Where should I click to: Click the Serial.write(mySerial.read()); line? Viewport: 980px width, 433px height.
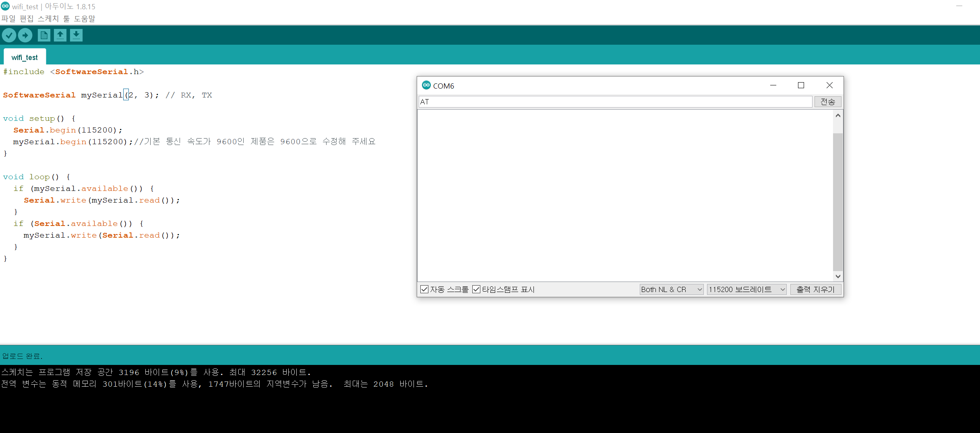pyautogui.click(x=101, y=200)
